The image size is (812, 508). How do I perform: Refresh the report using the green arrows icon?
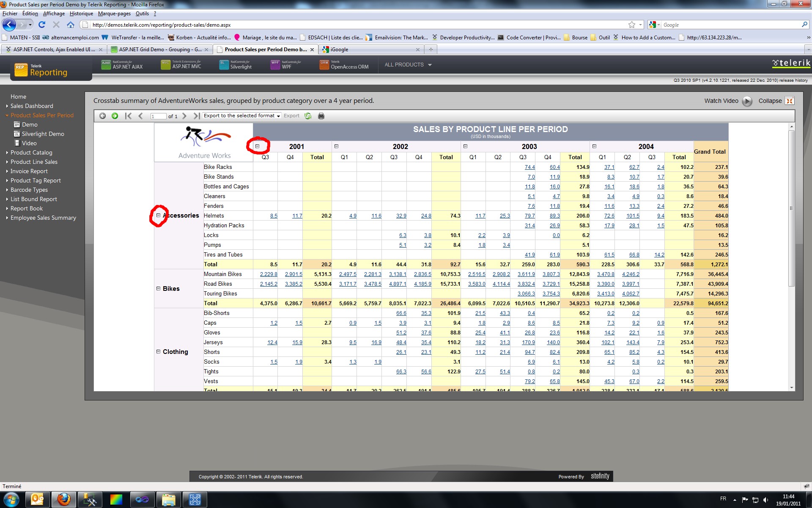click(308, 116)
